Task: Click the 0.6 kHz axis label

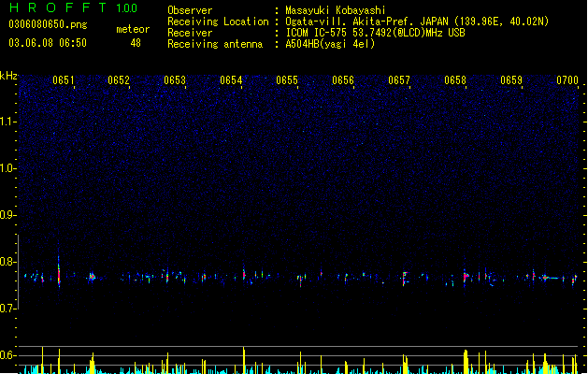Action: 8,355
